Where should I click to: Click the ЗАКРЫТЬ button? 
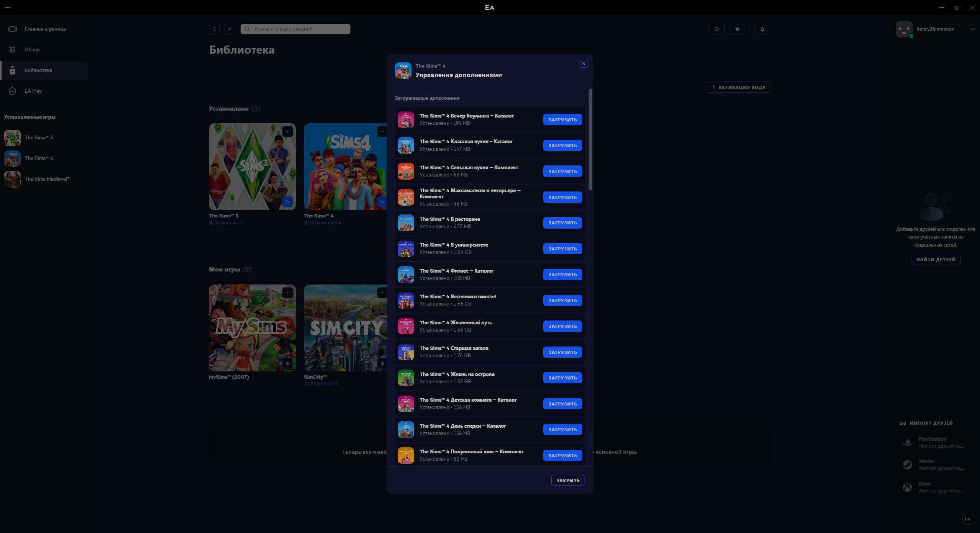click(568, 481)
